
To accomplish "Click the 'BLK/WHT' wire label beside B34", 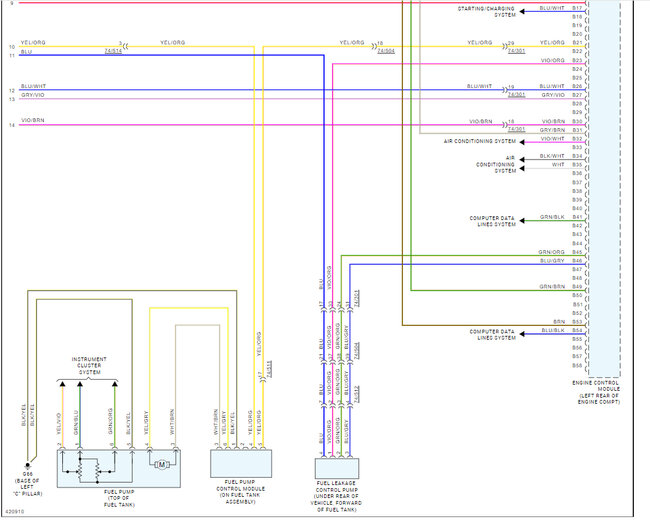I will (x=552, y=156).
